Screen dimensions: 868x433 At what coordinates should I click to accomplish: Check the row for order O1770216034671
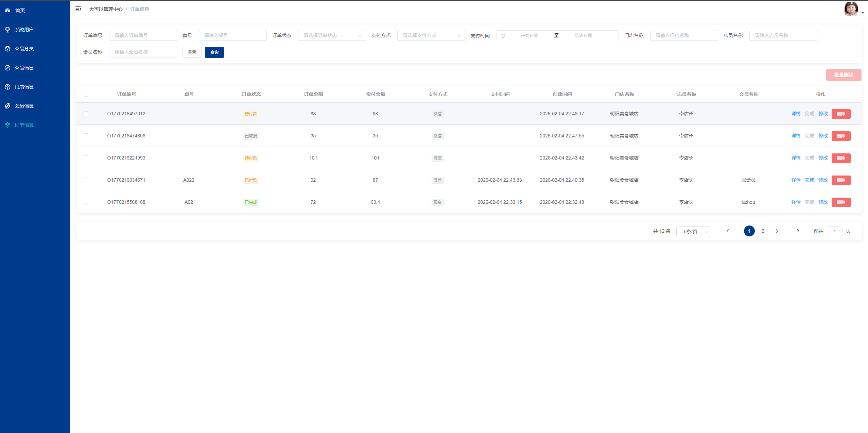pyautogui.click(x=86, y=180)
